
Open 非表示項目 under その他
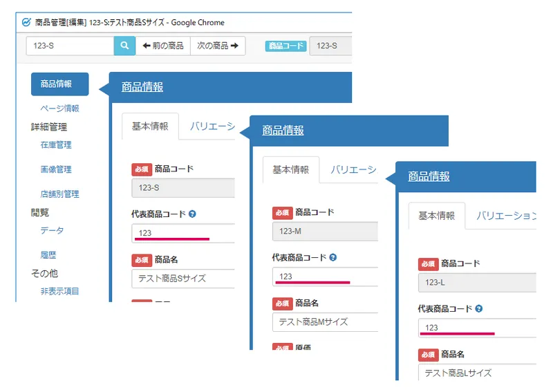59,291
